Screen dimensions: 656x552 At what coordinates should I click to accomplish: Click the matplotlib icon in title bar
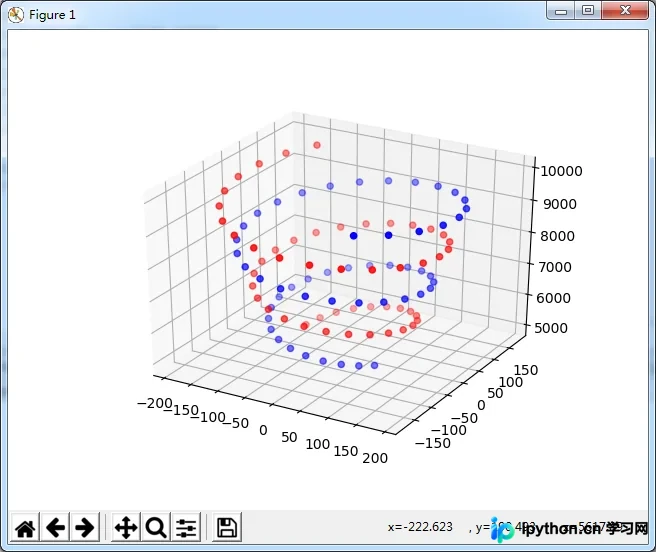(x=15, y=15)
